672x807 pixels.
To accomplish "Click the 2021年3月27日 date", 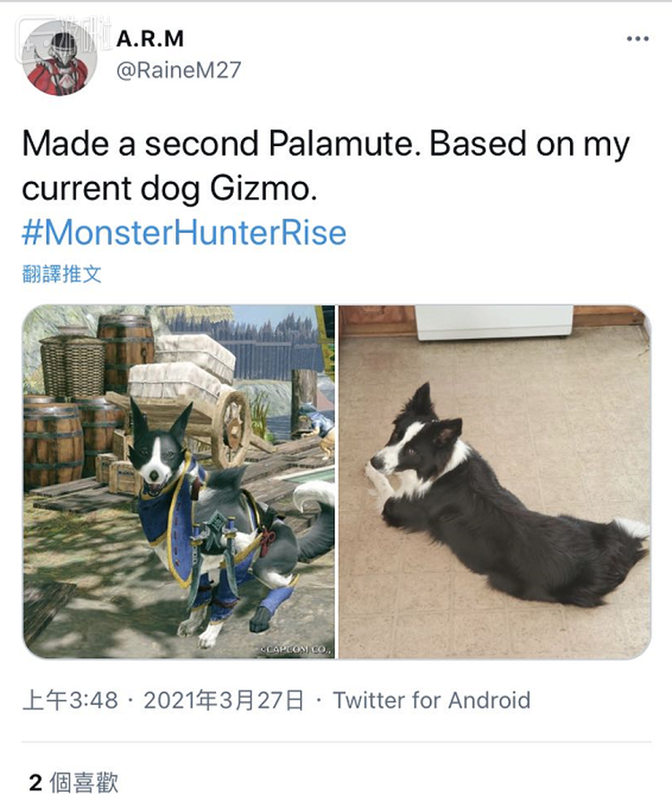I will [x=224, y=700].
